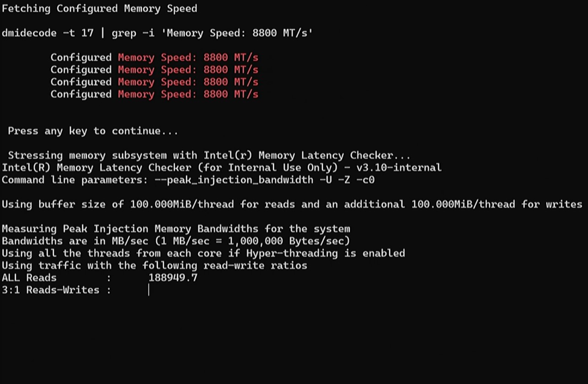
Task: Click the 'Press any key to continue...' prompt
Action: [93, 131]
